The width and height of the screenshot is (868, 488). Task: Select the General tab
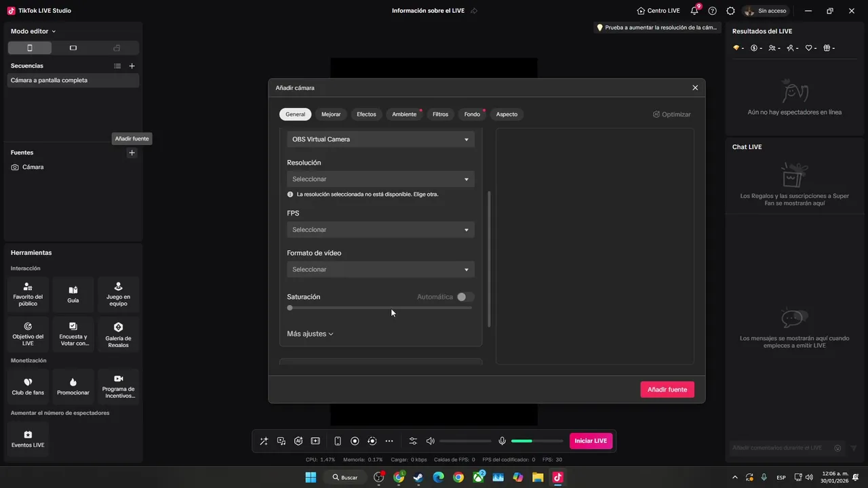295,115
